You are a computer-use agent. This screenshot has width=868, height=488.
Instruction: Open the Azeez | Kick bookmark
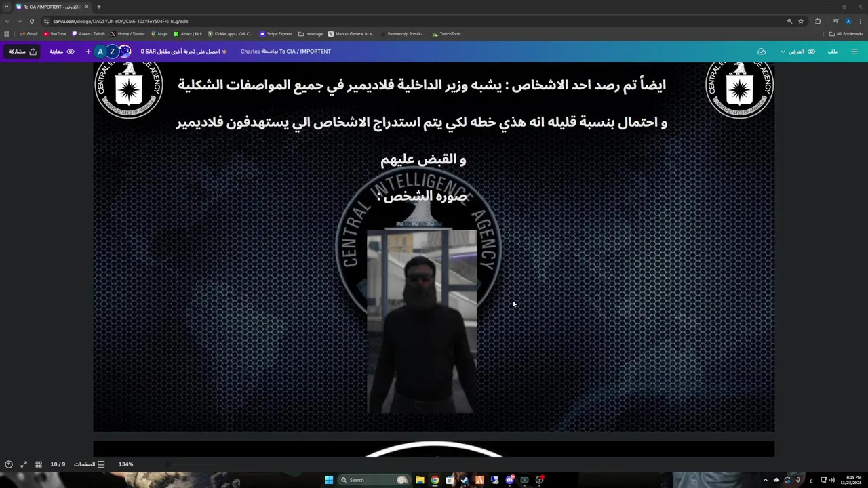point(188,34)
